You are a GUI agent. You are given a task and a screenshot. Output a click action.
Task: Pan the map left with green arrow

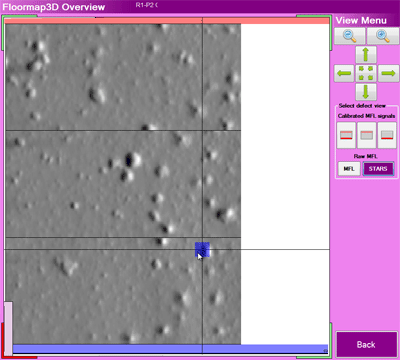tap(344, 73)
